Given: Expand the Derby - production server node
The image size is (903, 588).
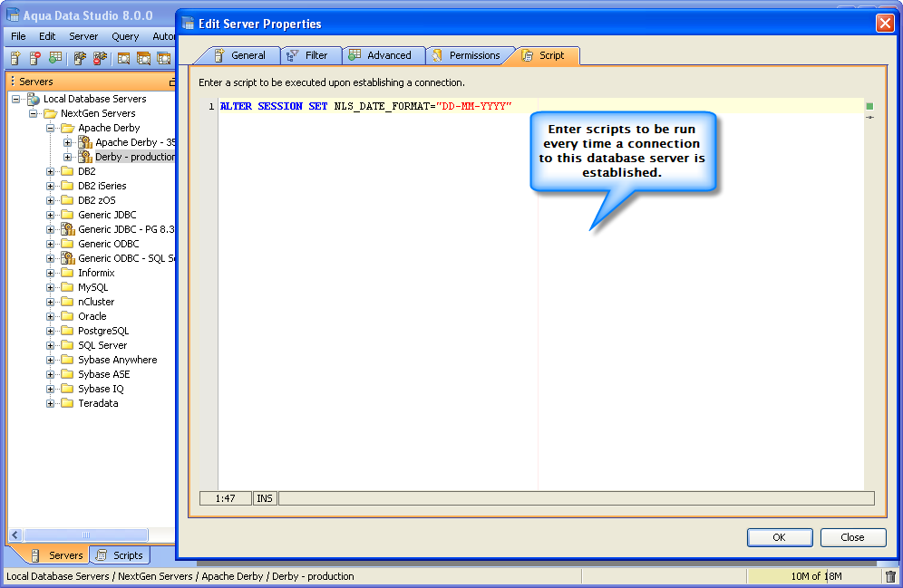Looking at the screenshot, I should coord(68,157).
